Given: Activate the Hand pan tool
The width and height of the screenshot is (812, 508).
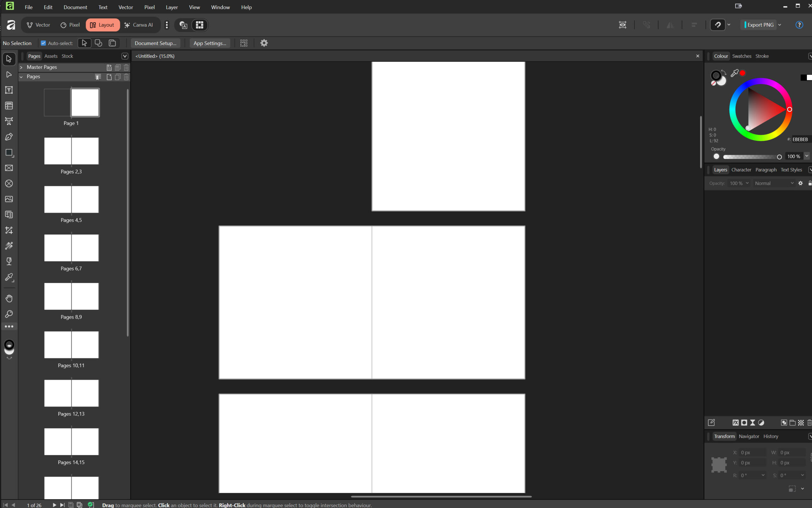Looking at the screenshot, I should click(9, 298).
